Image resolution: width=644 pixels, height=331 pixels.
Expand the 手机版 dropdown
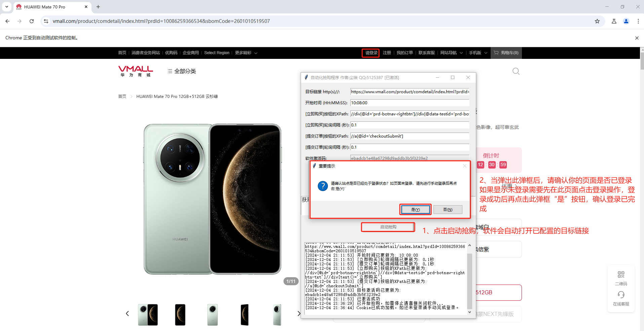pyautogui.click(x=478, y=53)
